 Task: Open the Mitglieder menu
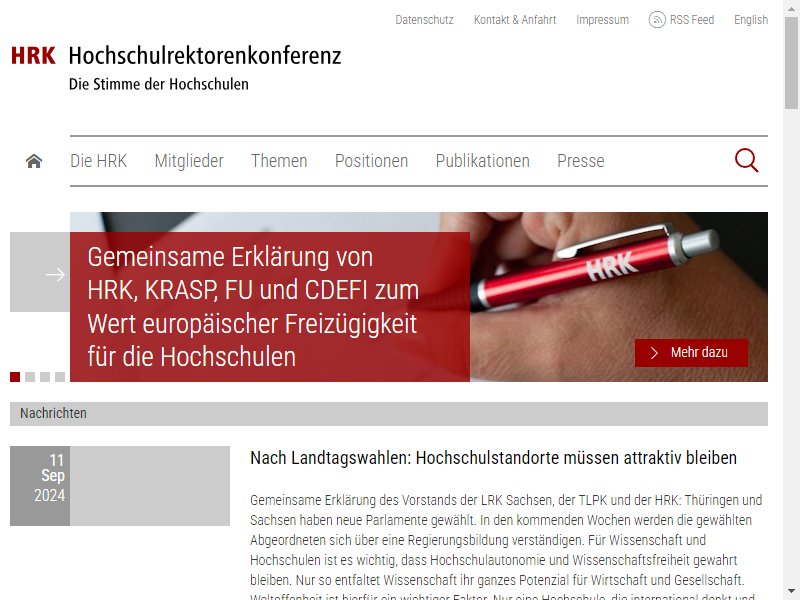click(x=189, y=161)
